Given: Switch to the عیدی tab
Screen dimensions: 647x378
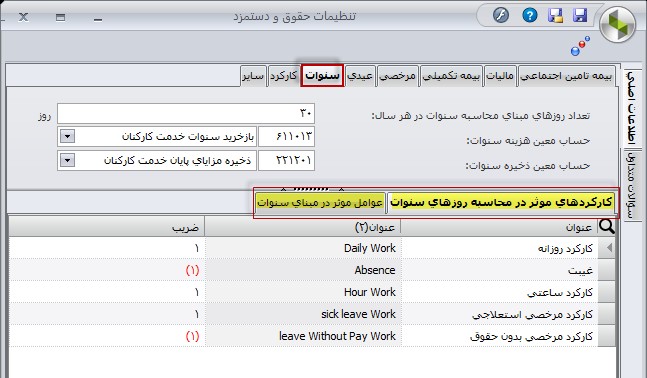Looking at the screenshot, I should click(x=360, y=76).
